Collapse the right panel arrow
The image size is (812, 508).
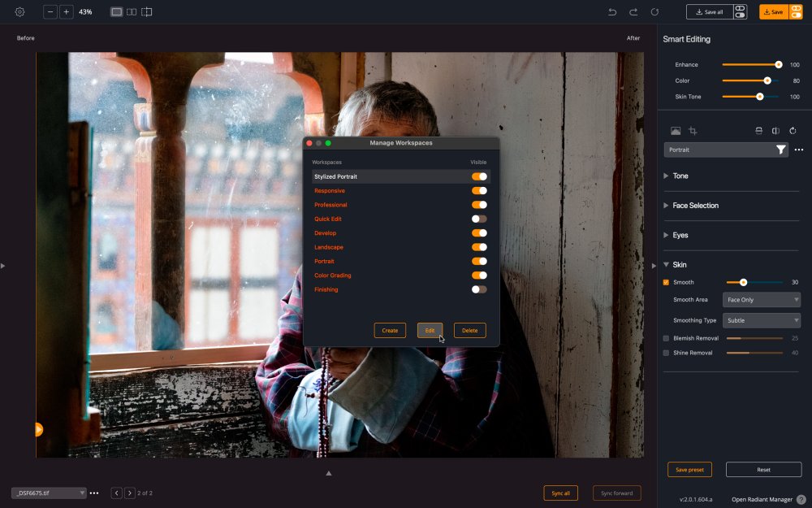[x=654, y=266]
